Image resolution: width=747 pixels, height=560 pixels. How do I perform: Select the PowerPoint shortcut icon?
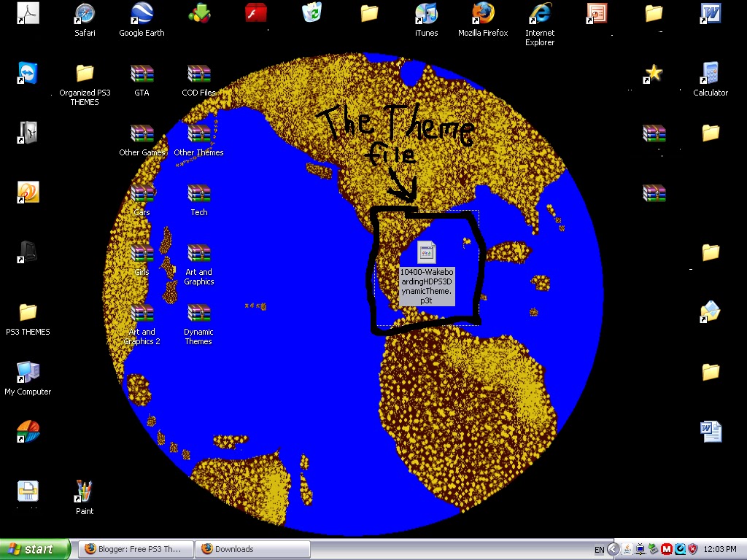(597, 13)
